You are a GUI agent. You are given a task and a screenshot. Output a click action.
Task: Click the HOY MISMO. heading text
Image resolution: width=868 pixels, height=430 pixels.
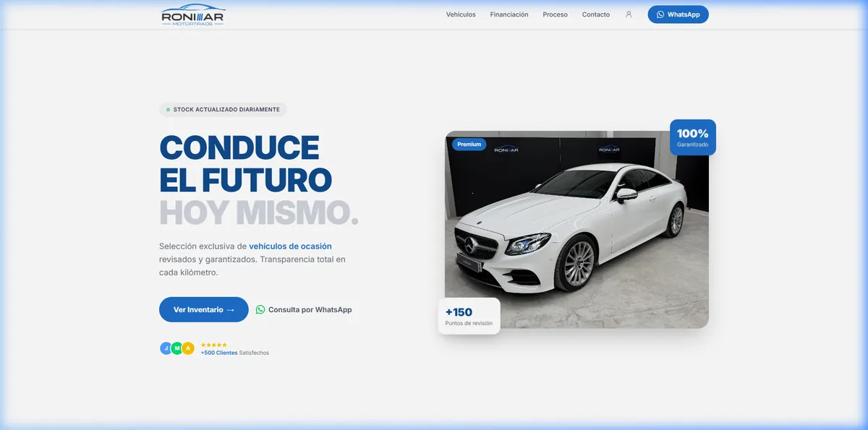[259, 212]
